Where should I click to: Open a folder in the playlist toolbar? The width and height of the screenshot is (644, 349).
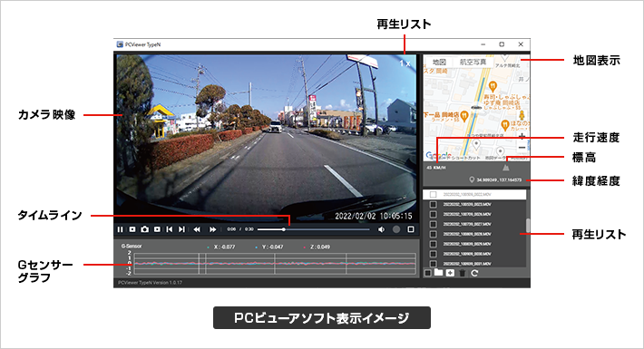tap(439, 273)
